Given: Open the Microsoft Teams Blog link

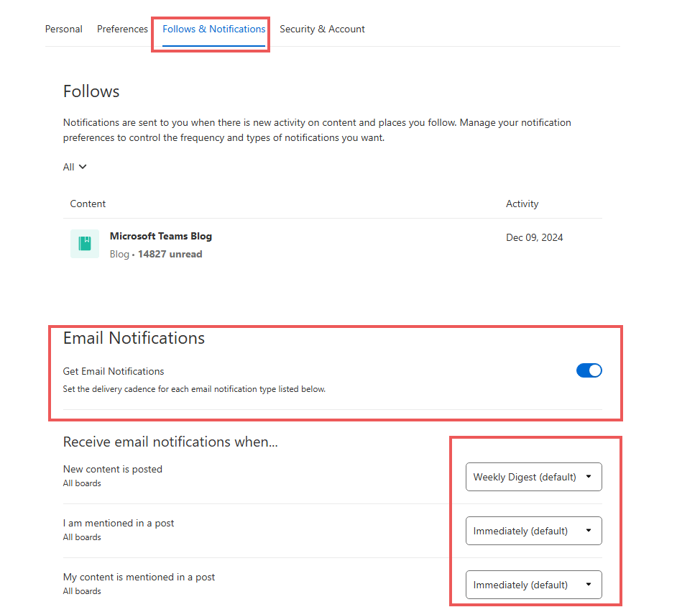Looking at the screenshot, I should click(161, 237).
